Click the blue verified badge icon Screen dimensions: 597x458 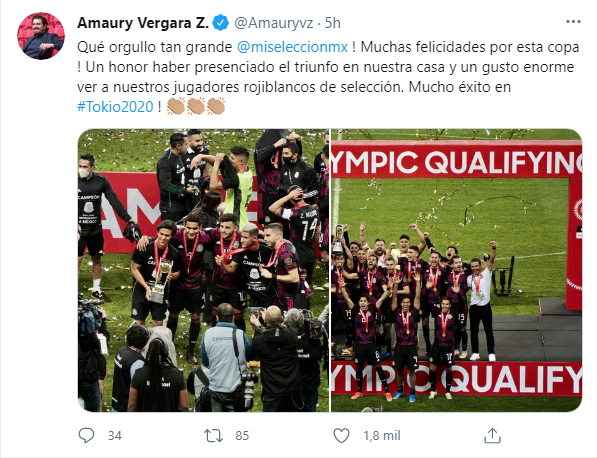pos(220,23)
